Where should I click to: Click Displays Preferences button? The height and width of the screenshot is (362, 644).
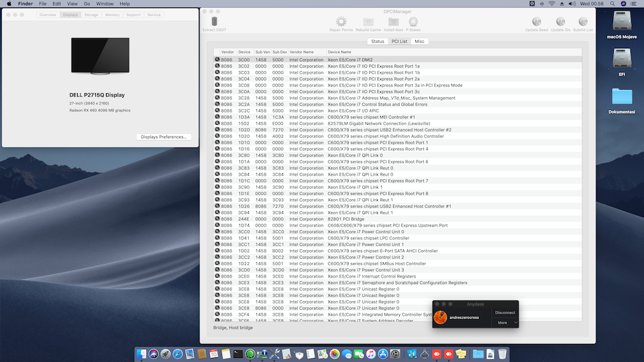(x=164, y=137)
